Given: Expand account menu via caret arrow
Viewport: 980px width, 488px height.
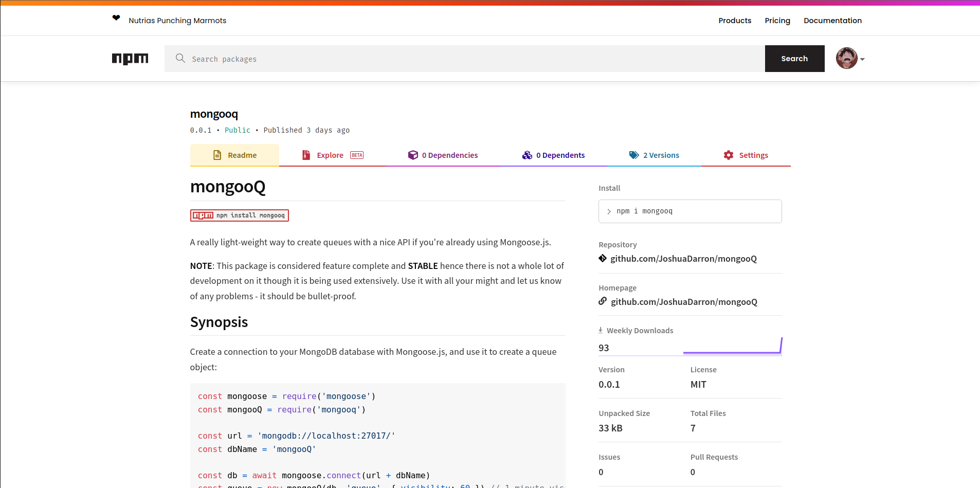Looking at the screenshot, I should point(862,60).
